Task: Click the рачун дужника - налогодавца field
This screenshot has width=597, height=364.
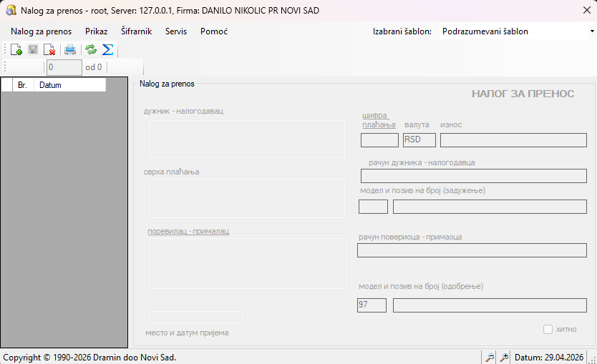Action: 474,176
